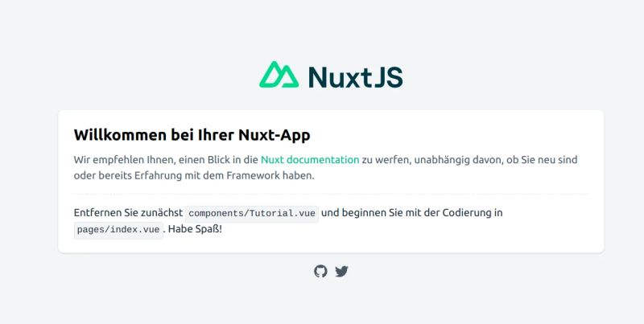The width and height of the screenshot is (644, 324).
Task: Select the components/Tutorial.vue code snippet
Action: [x=252, y=213]
